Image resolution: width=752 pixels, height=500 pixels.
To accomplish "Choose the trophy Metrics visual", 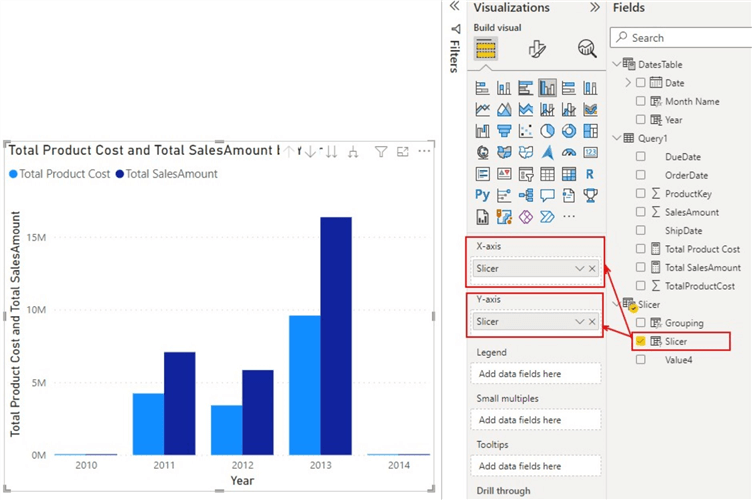I will [590, 195].
